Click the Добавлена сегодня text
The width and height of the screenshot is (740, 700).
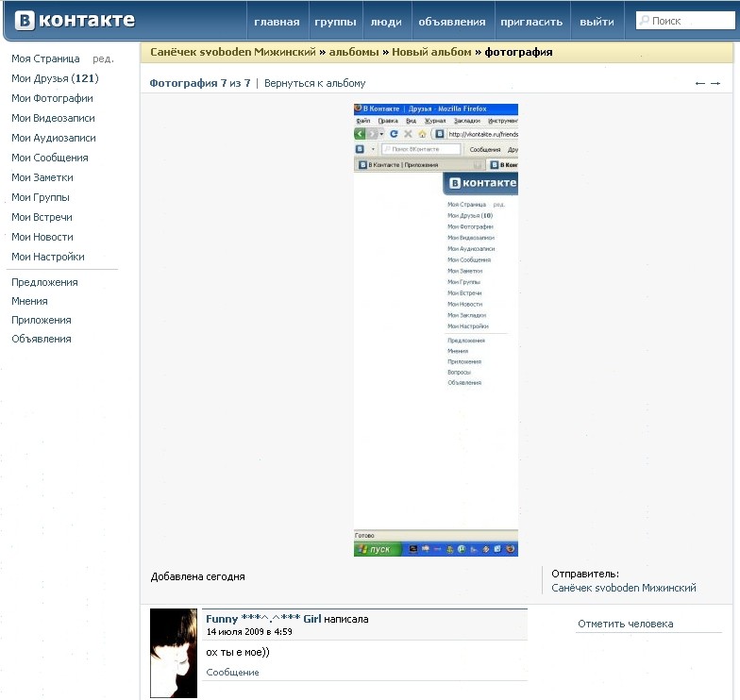point(198,576)
